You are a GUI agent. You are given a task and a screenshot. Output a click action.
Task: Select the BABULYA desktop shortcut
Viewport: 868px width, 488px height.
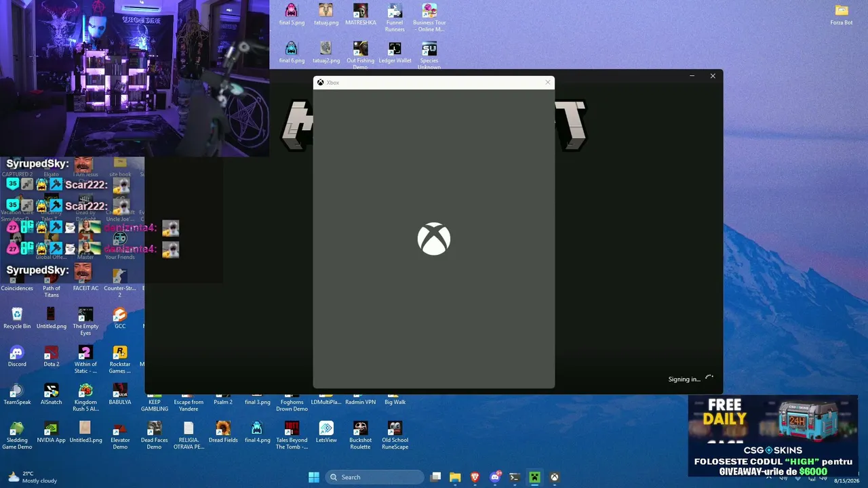120,394
